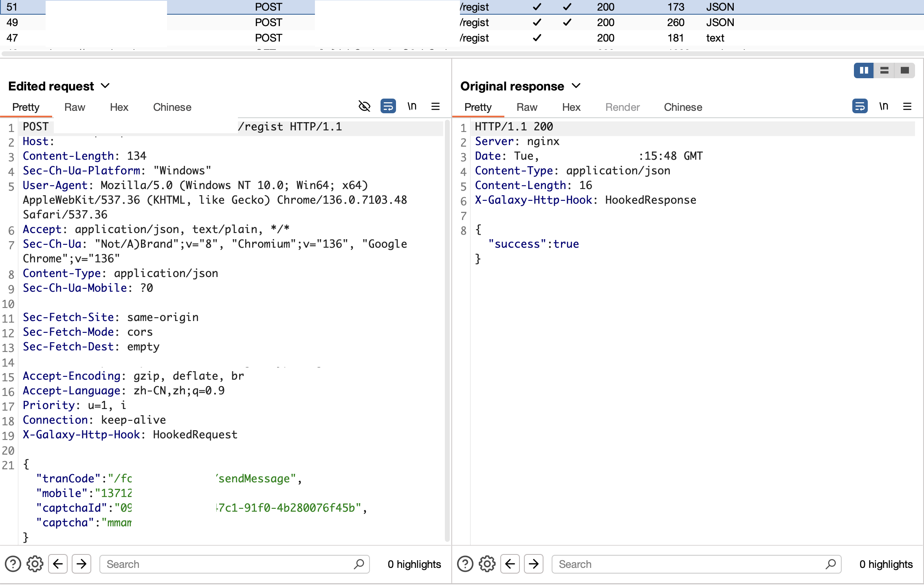
Task: Toggle hide non-printable eye icon in request
Action: click(x=364, y=106)
